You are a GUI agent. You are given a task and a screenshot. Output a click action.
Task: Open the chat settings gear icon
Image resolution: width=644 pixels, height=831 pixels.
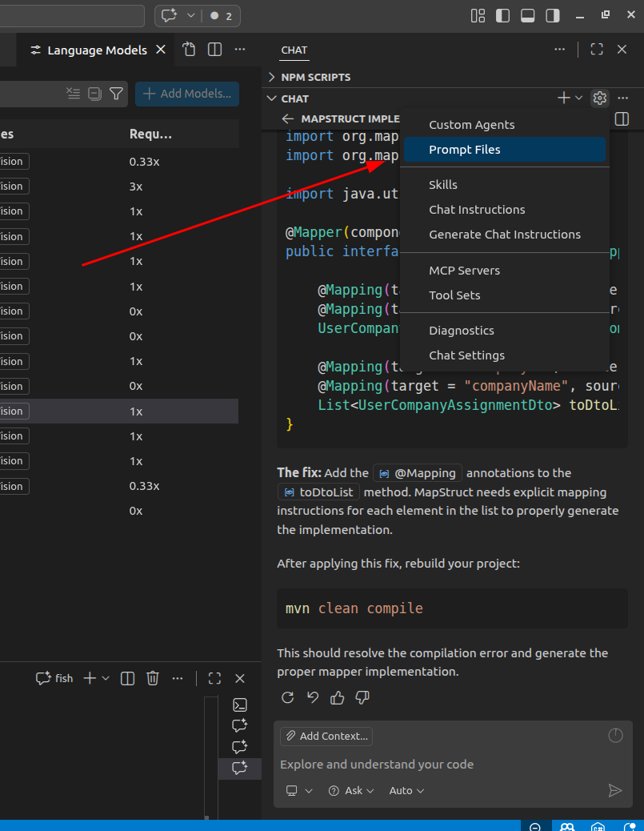(599, 98)
